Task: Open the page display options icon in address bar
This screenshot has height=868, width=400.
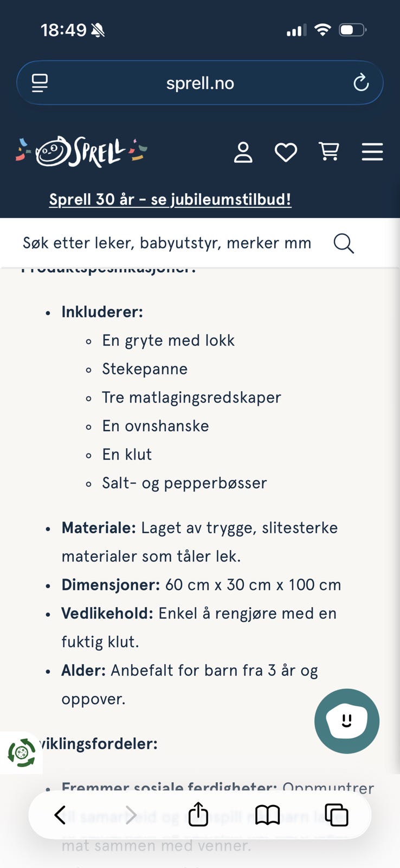Action: [39, 82]
